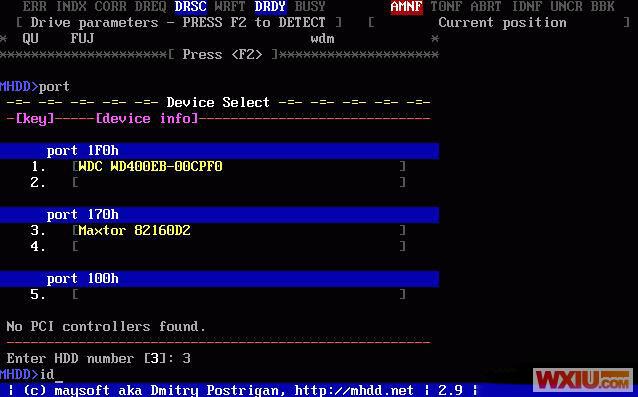638x397 pixels.
Task: Choose the WDC WD400EB-00CPF0 device entry
Action: coord(151,167)
